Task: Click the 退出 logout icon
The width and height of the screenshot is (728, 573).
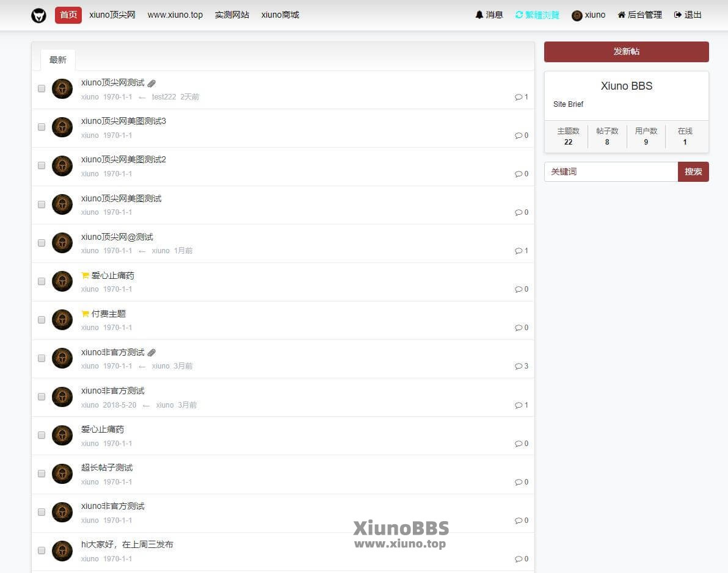Action: pos(678,15)
